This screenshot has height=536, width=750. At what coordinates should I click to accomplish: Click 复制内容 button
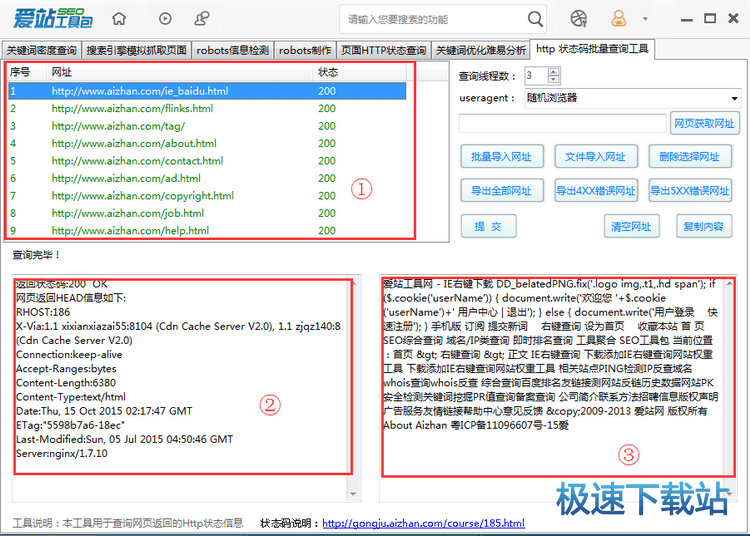click(704, 226)
